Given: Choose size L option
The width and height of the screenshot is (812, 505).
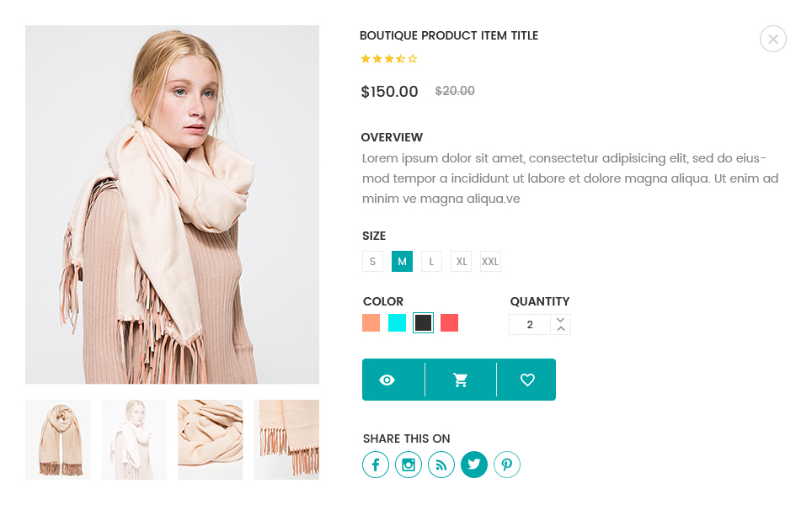Looking at the screenshot, I should tap(431, 262).
